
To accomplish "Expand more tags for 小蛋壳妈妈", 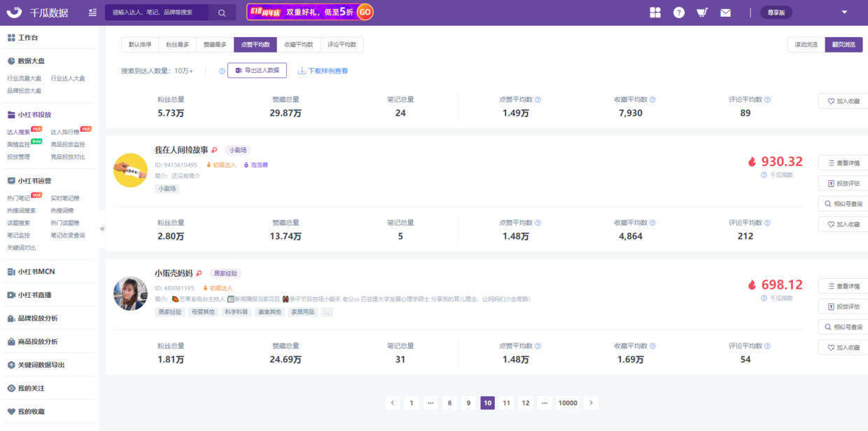I will click(x=328, y=312).
